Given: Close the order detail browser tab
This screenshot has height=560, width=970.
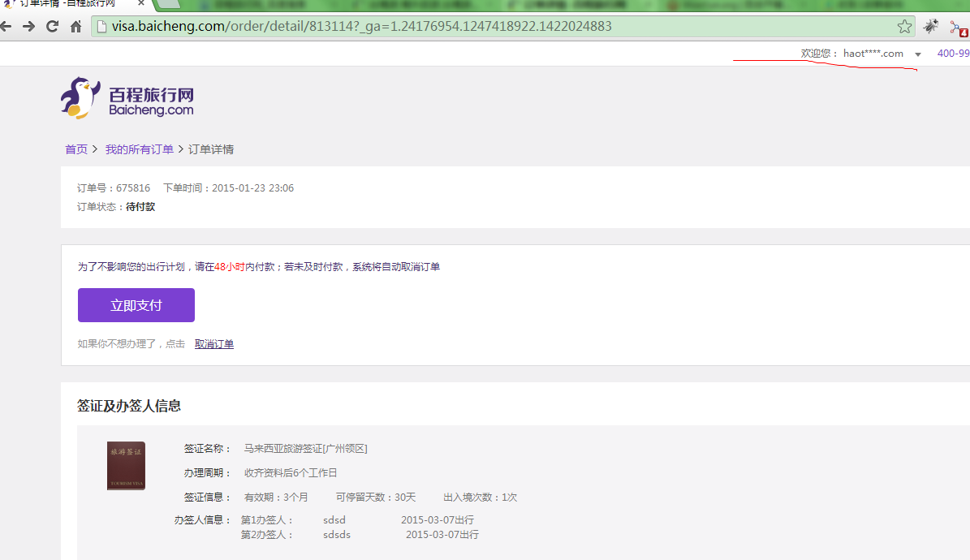Looking at the screenshot, I should tap(140, 3).
